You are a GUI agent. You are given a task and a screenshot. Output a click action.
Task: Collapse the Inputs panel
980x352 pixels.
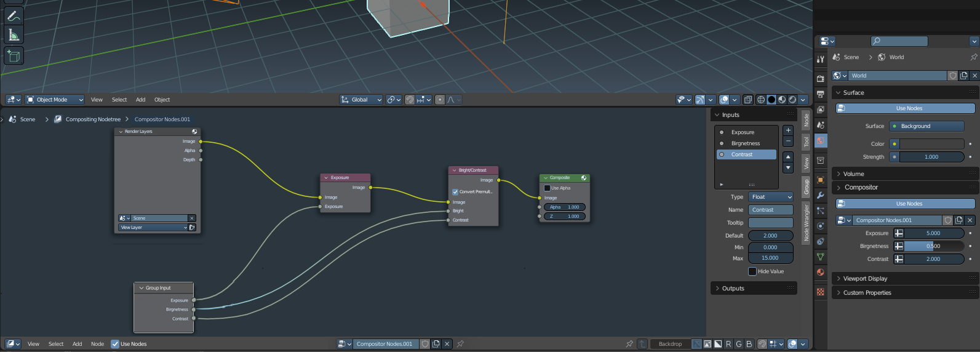click(x=754, y=115)
